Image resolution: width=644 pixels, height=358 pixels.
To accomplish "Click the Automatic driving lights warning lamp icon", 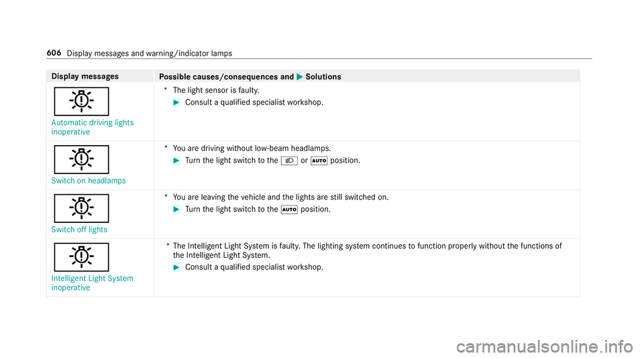I will (x=81, y=101).
